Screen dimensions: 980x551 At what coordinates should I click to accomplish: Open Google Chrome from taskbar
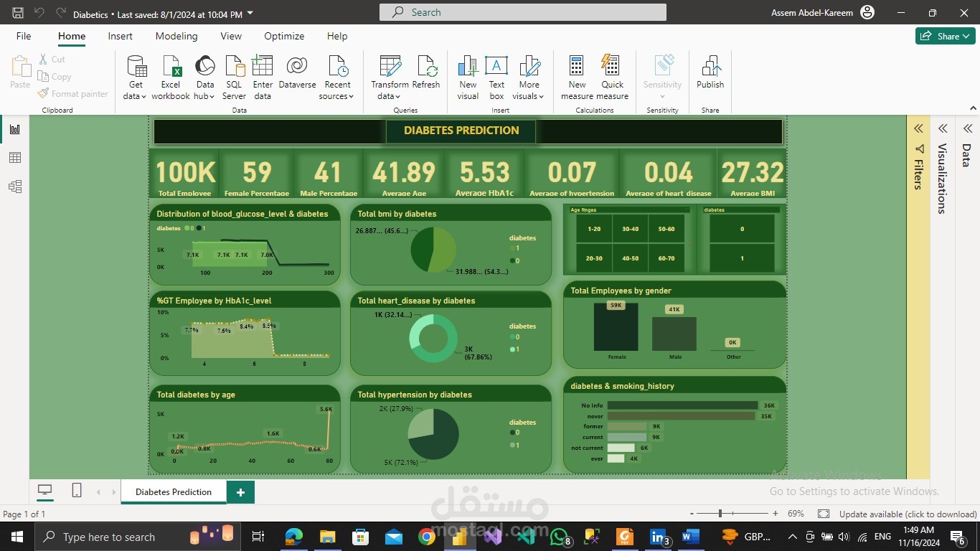[x=427, y=537]
